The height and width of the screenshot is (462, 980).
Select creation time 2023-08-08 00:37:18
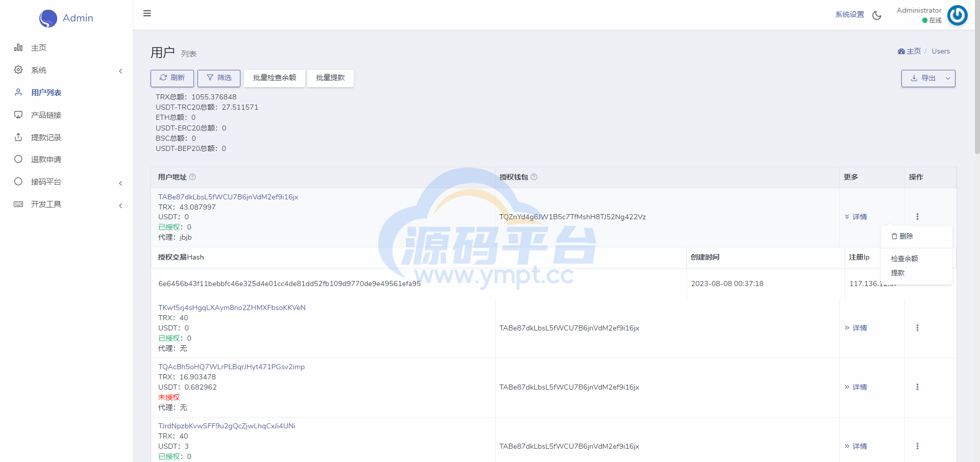(727, 284)
